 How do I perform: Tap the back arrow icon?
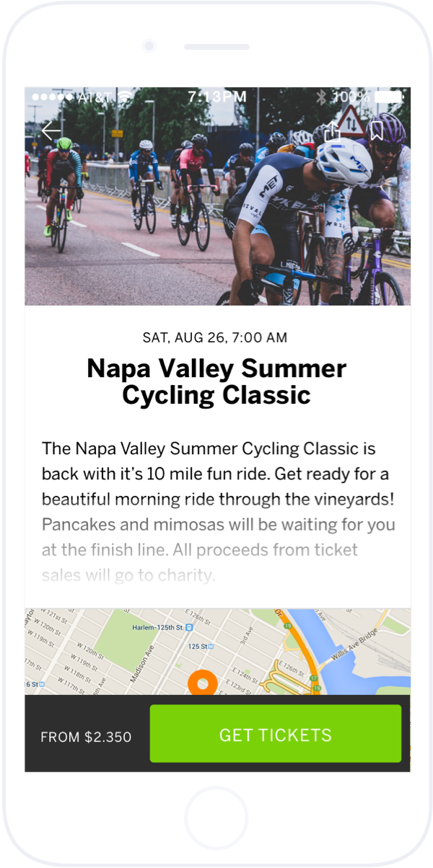point(52,131)
